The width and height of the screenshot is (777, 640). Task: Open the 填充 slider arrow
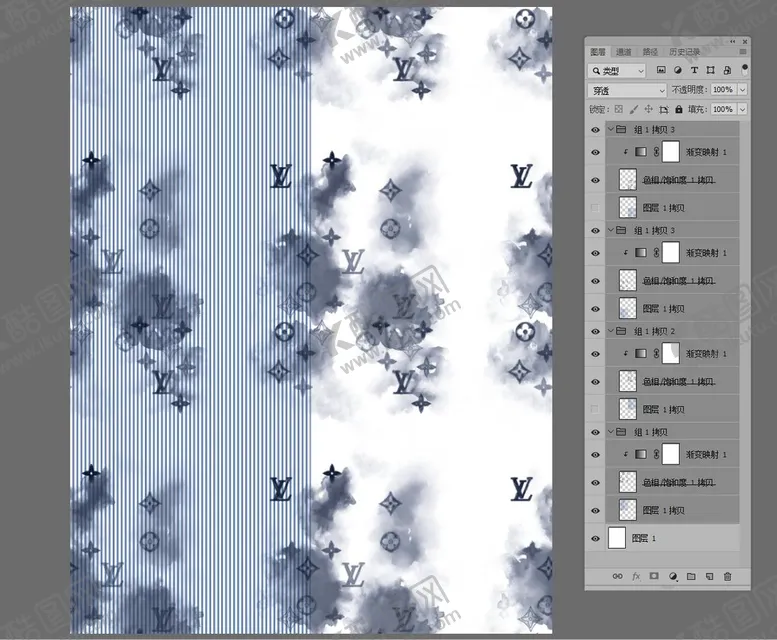(x=742, y=109)
